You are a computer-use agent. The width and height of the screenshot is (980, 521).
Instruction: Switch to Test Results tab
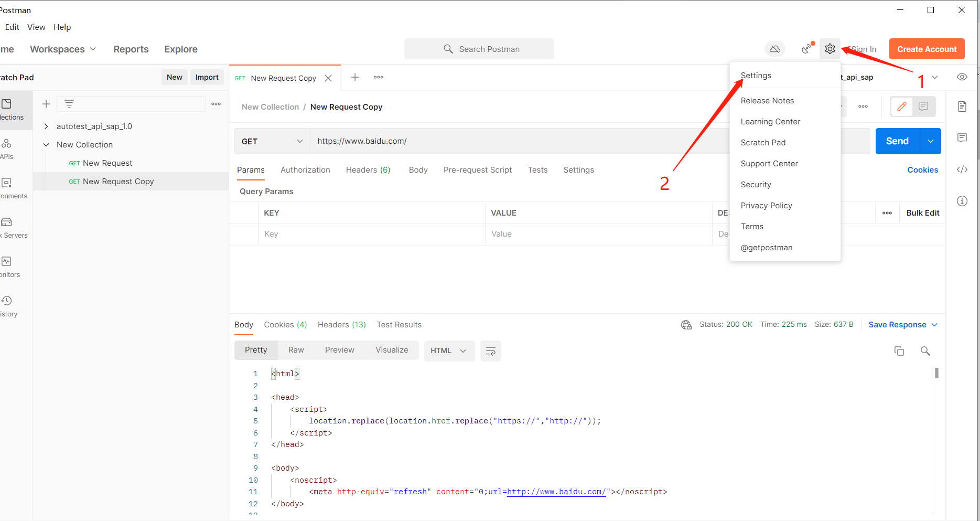[399, 325]
